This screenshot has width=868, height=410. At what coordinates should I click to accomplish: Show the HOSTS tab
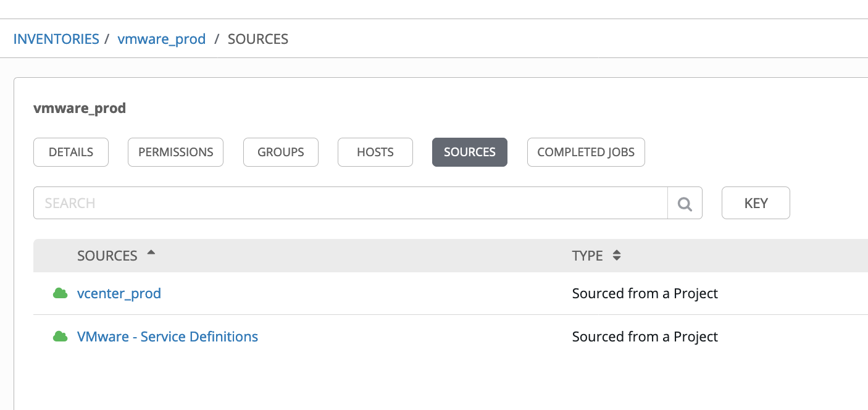point(375,152)
